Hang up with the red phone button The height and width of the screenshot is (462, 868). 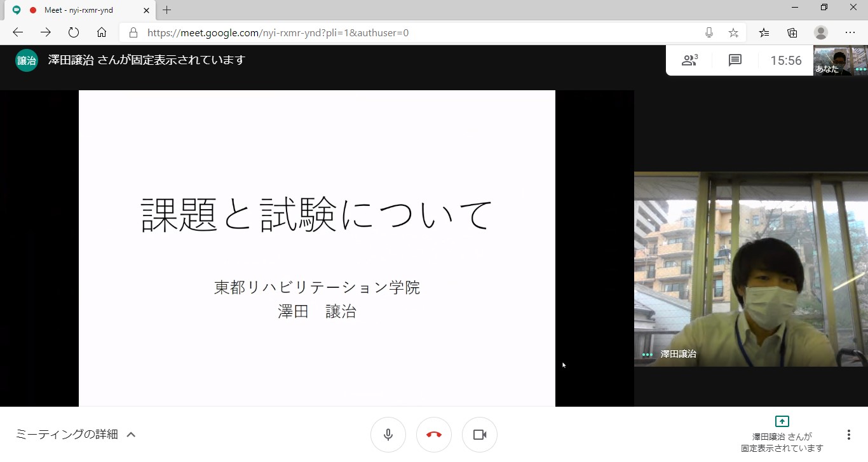tap(434, 435)
